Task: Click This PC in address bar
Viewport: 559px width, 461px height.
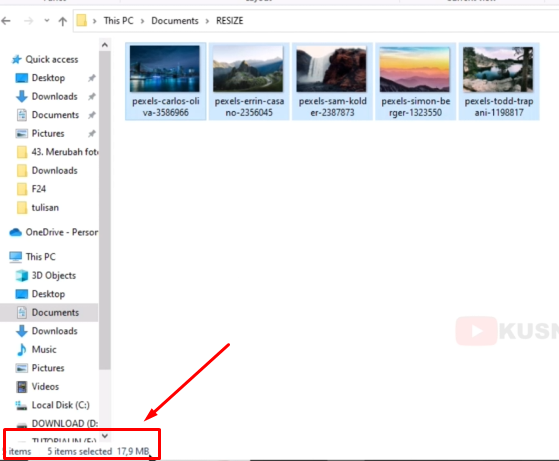Action: point(118,21)
